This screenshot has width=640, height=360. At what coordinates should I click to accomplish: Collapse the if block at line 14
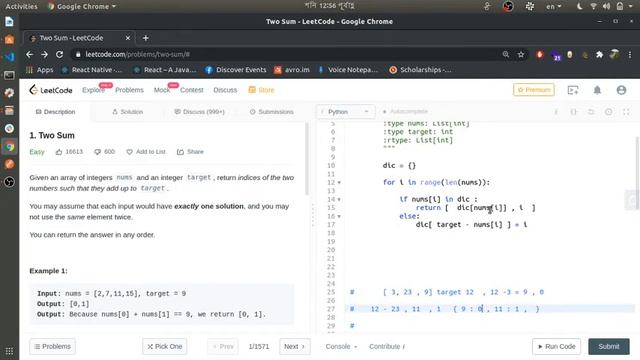pyautogui.click(x=339, y=200)
